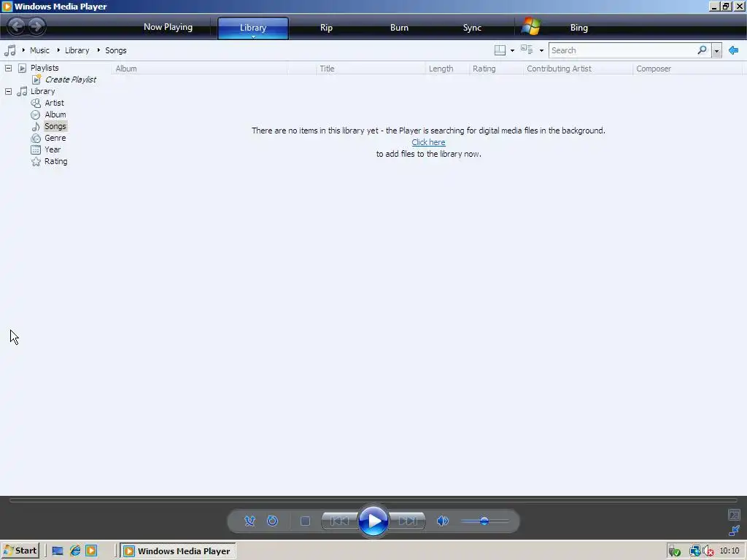The image size is (747, 560).
Task: Expand the Songs breadcrumb arrow
Action: pos(98,50)
